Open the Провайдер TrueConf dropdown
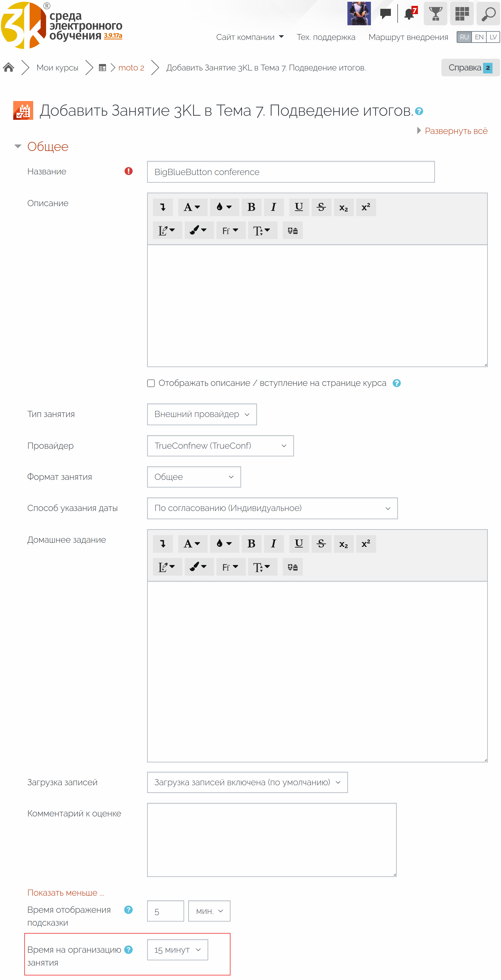This screenshot has height=980, width=501. (220, 446)
